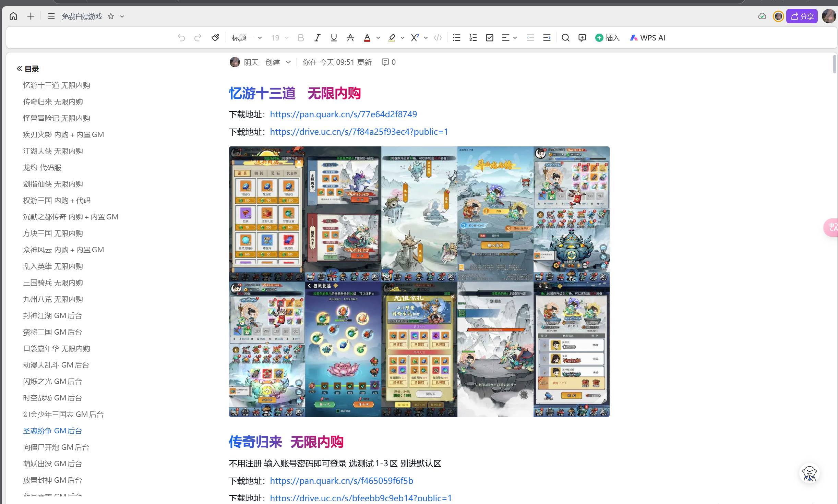Increase the paragraph indent
This screenshot has height=504, width=838.
click(x=547, y=38)
